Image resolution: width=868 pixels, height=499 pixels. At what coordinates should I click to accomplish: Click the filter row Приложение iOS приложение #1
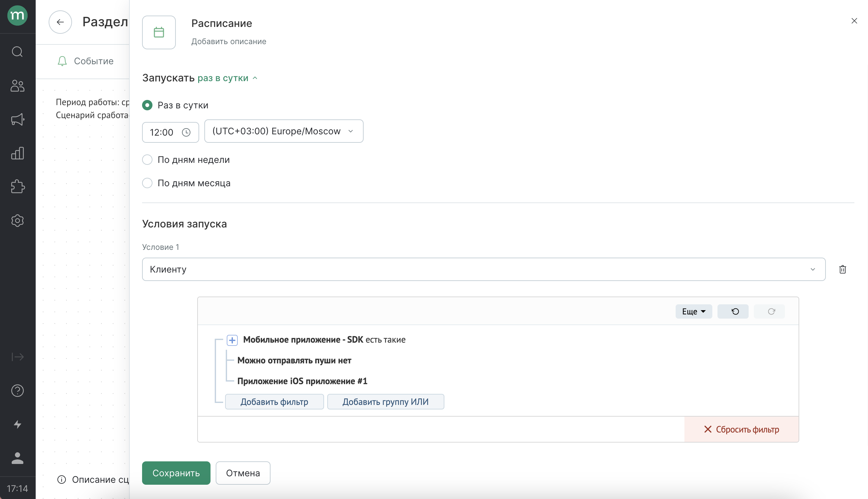pyautogui.click(x=302, y=381)
